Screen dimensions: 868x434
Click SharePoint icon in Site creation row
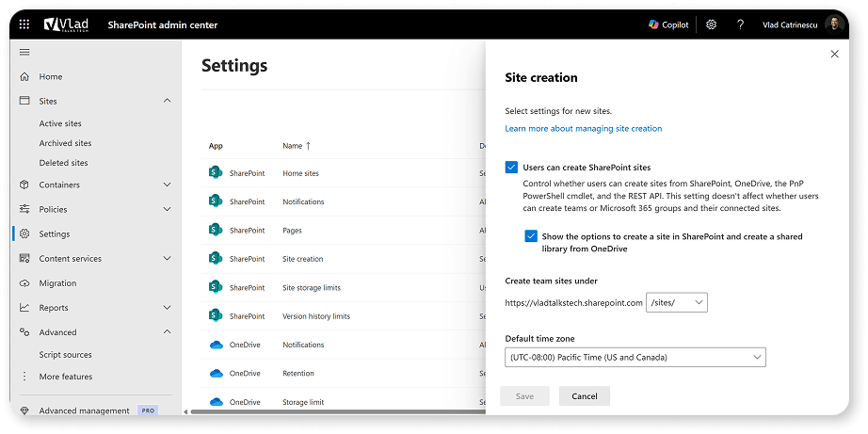[x=216, y=259]
